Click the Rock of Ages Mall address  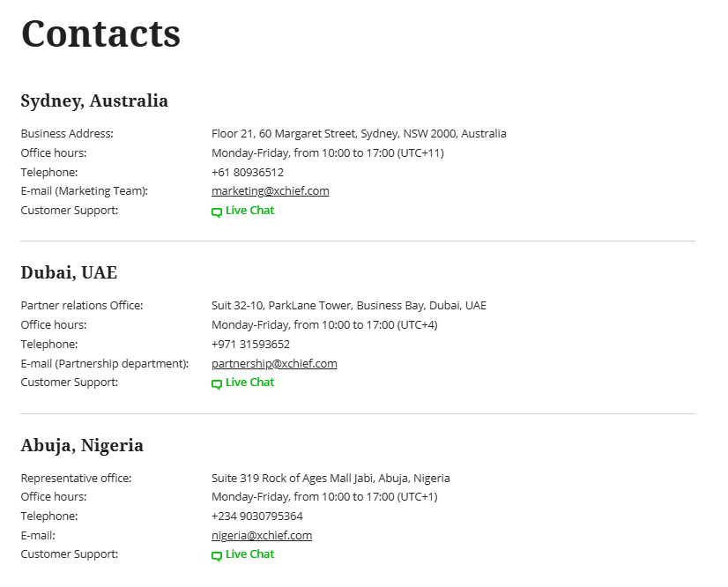click(x=331, y=479)
